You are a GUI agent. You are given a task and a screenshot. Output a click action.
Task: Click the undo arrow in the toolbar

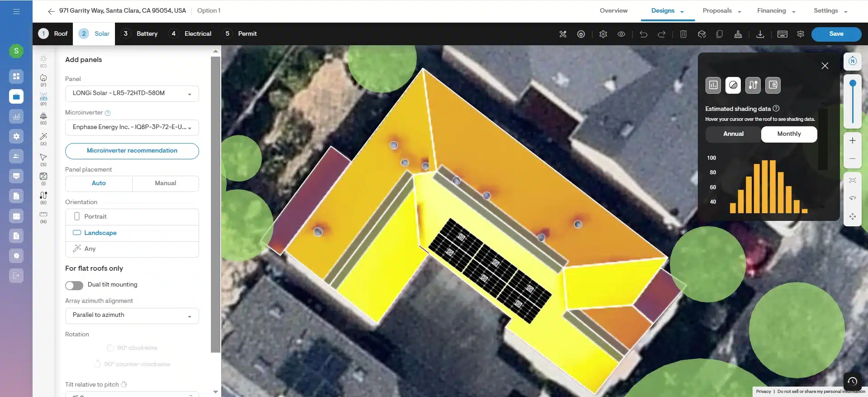tap(643, 34)
